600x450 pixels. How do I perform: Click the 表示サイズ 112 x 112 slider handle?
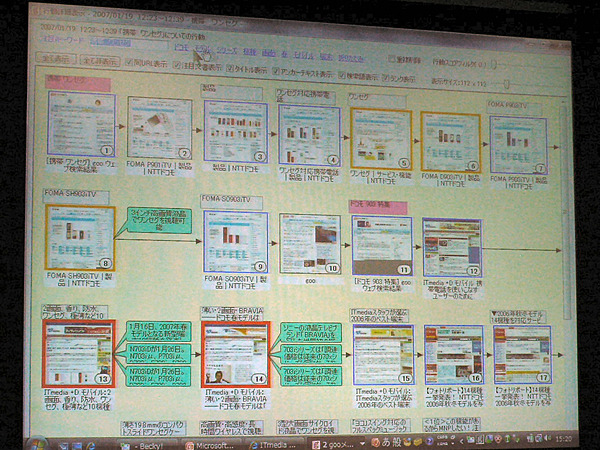coord(507,83)
